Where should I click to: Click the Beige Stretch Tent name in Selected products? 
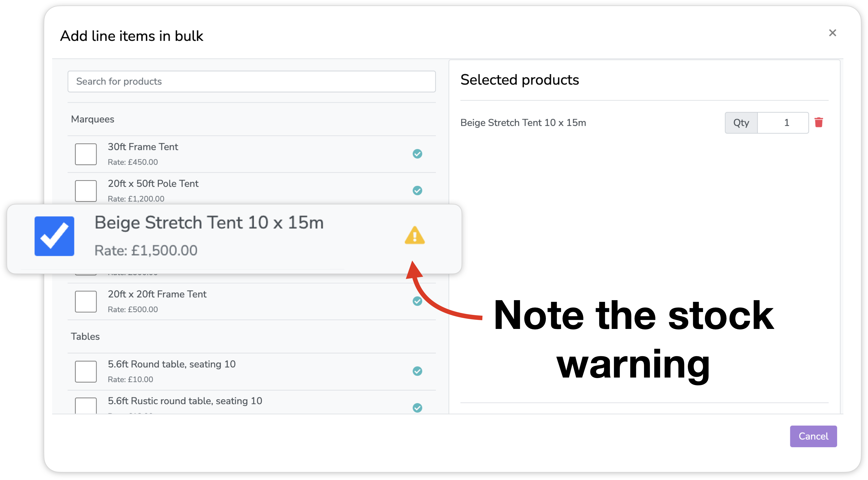(523, 123)
